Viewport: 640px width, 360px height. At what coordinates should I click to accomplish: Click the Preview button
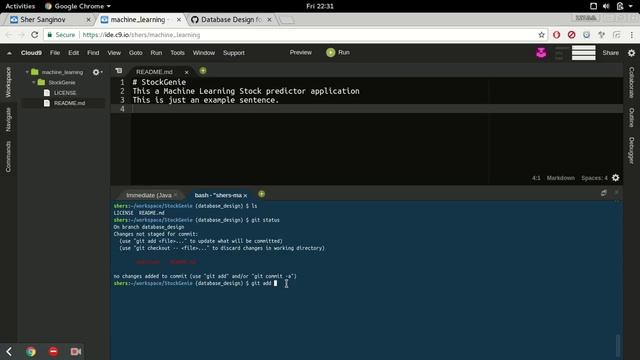pyautogui.click(x=301, y=53)
